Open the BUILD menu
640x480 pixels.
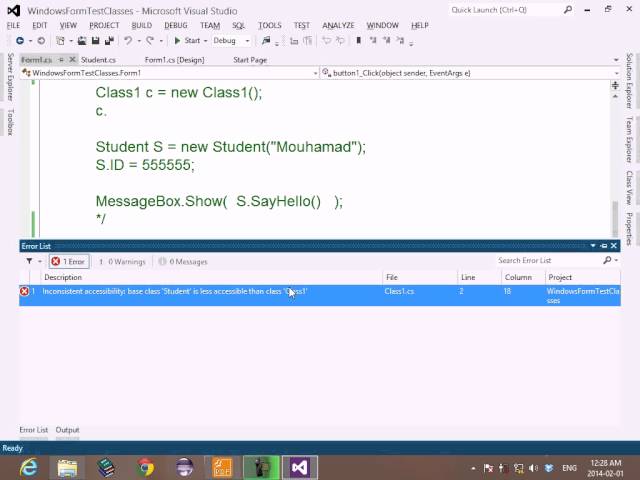click(x=142, y=25)
